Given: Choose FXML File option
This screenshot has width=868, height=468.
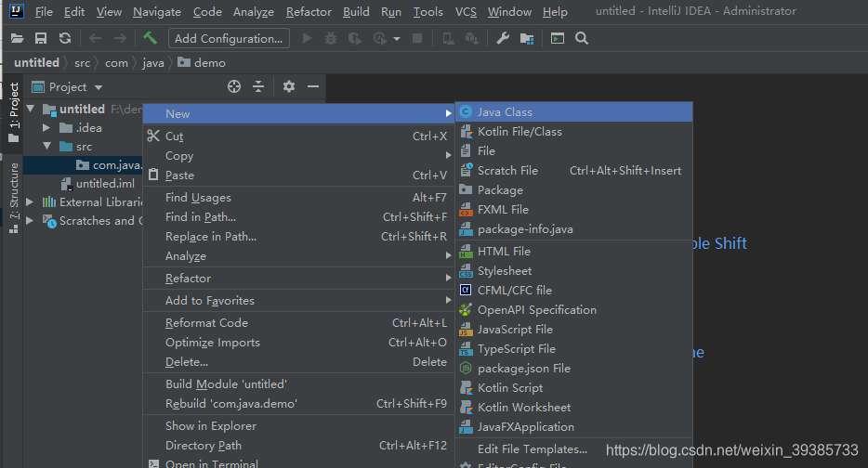Looking at the screenshot, I should (574, 210).
